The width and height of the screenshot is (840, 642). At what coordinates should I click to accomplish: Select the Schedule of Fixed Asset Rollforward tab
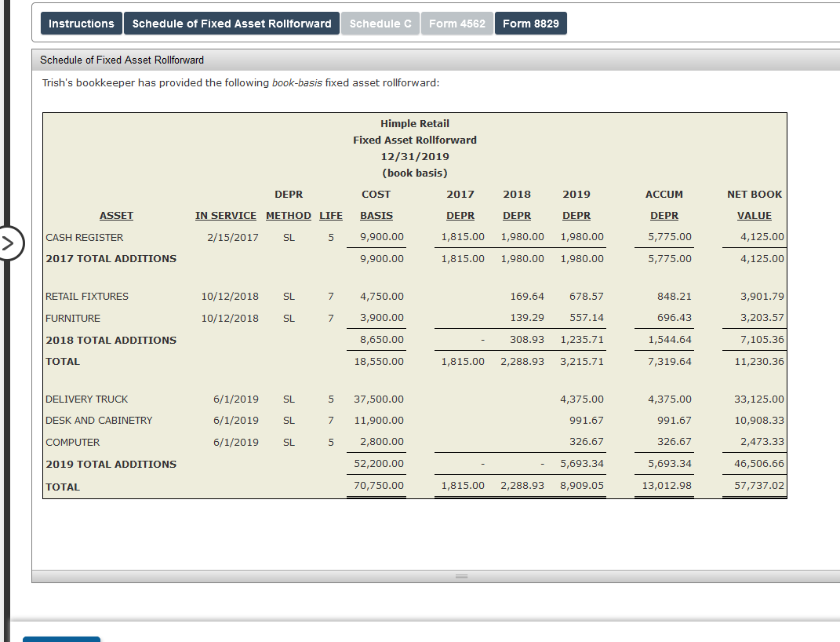pyautogui.click(x=231, y=24)
